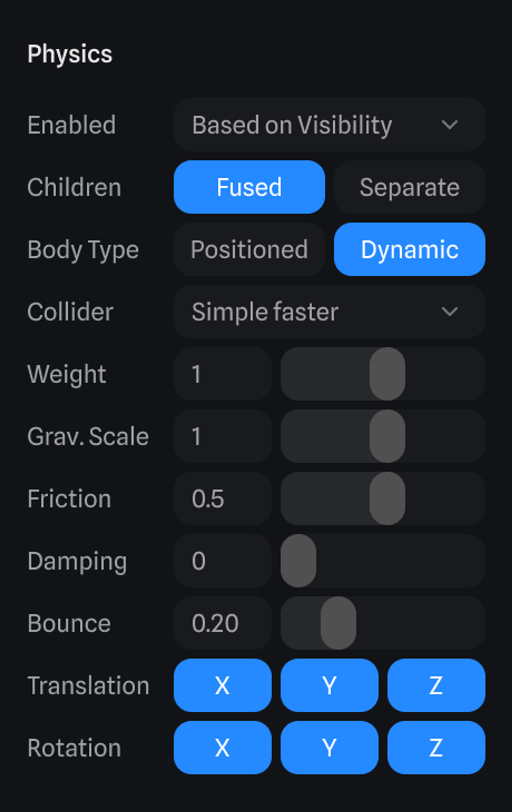Screen dimensions: 512x812
Task: Open the Collider dropdown
Action: [x=329, y=312]
